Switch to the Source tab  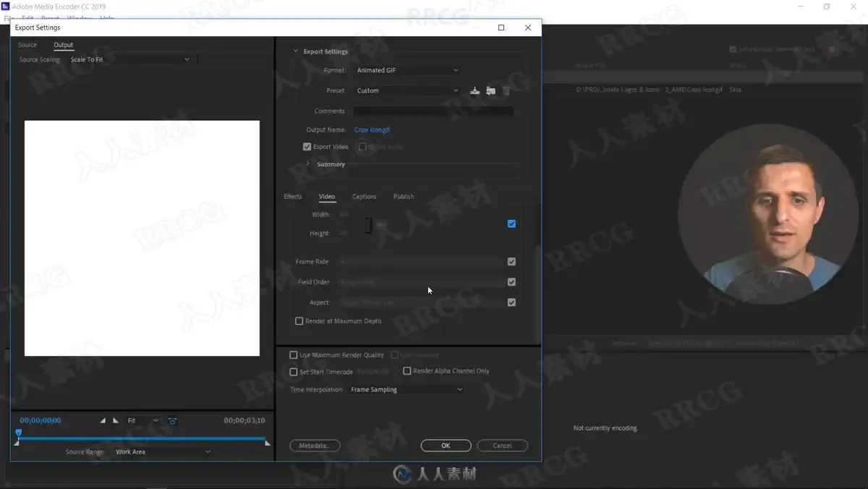pos(27,45)
